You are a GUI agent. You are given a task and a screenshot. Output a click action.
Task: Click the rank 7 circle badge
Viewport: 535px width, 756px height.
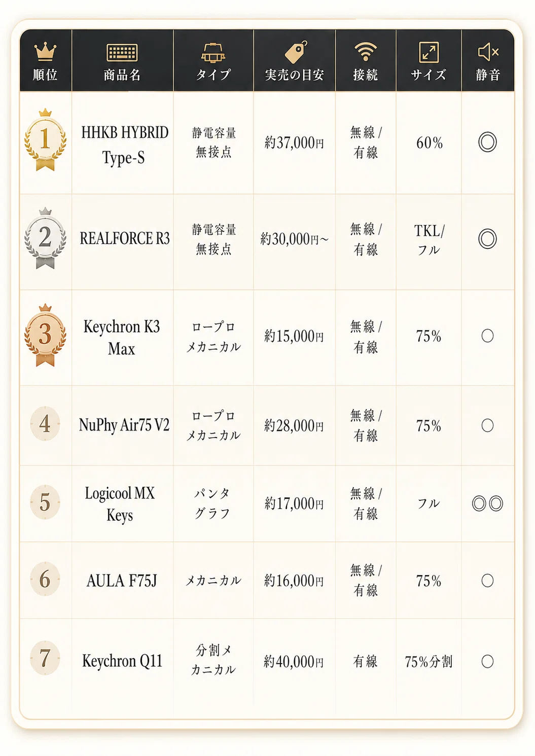pos(45,658)
